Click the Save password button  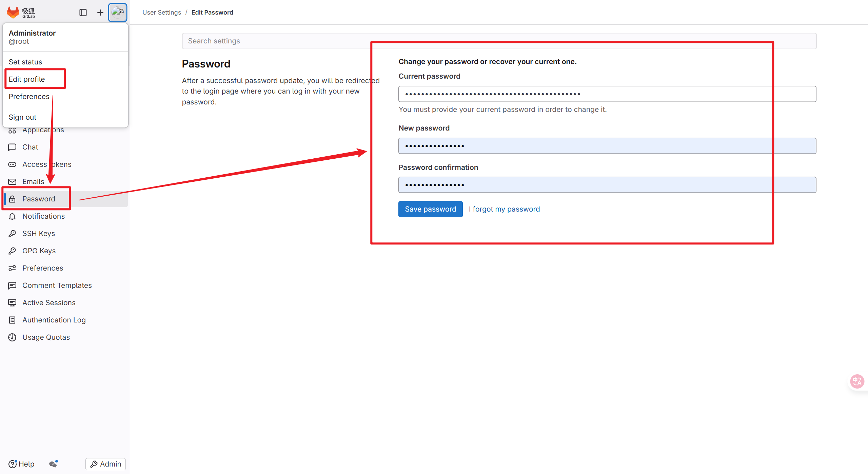pyautogui.click(x=430, y=209)
